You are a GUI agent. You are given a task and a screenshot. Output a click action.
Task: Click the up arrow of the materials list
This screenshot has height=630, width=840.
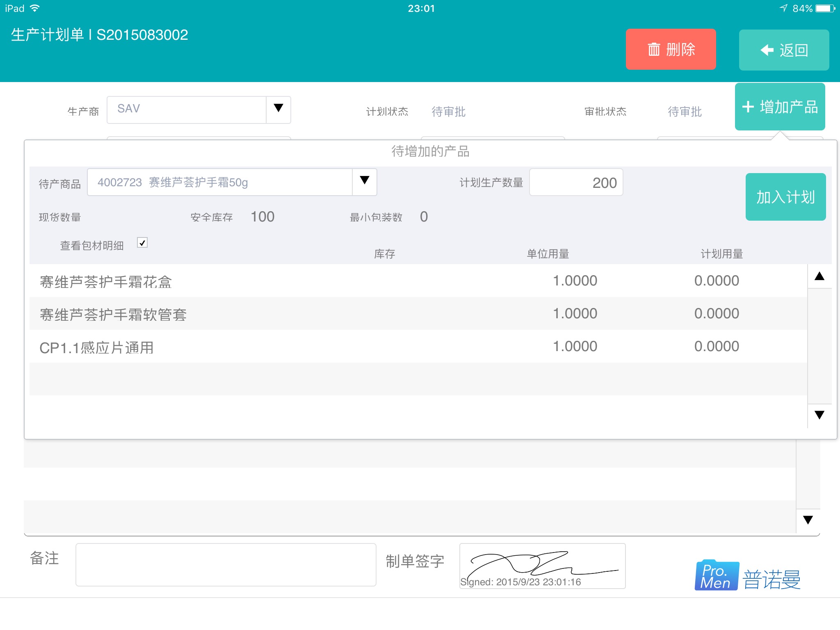(x=819, y=276)
